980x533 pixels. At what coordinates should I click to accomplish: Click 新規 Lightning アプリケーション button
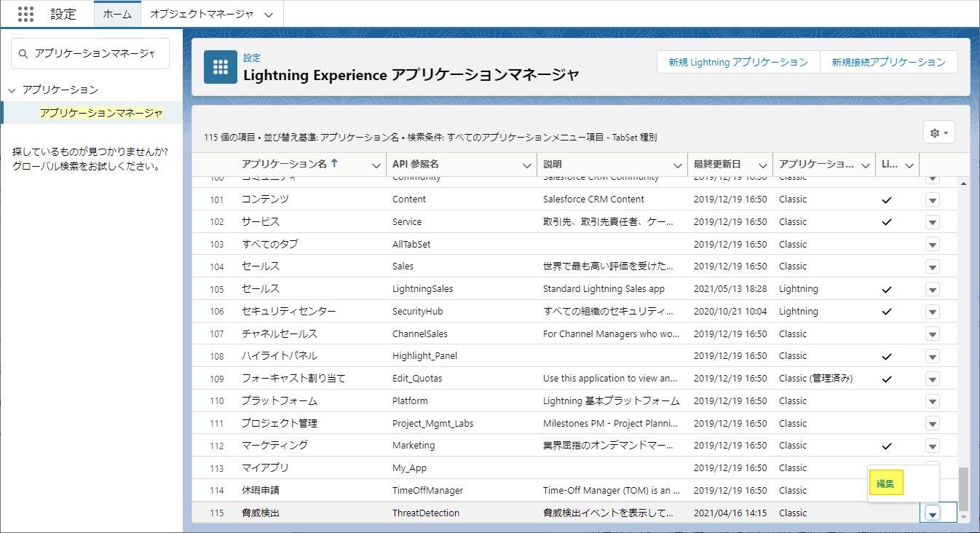tap(738, 62)
